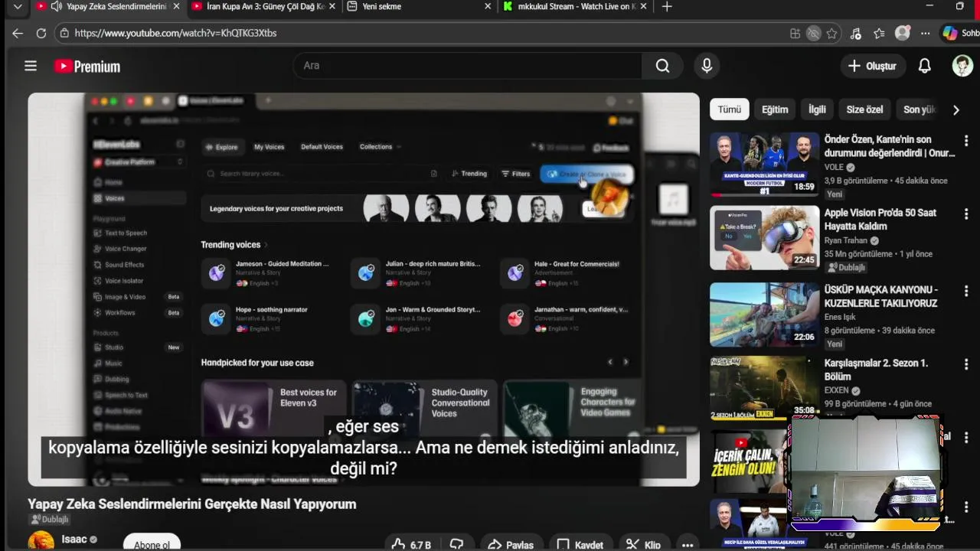980x551 pixels.
Task: Like the video showing 6,7 B likes
Action: click(411, 544)
